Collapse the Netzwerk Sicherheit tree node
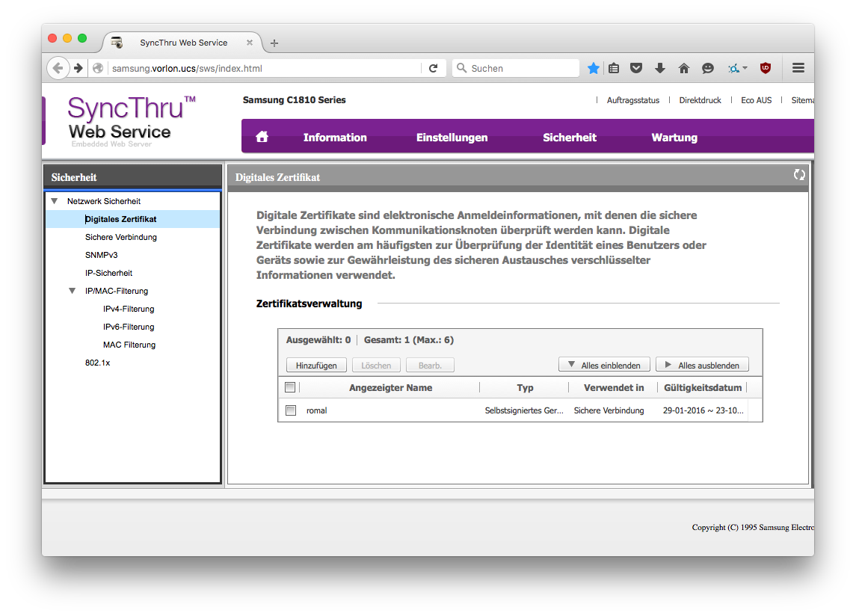Screen dimensions: 856x616 tap(54, 201)
